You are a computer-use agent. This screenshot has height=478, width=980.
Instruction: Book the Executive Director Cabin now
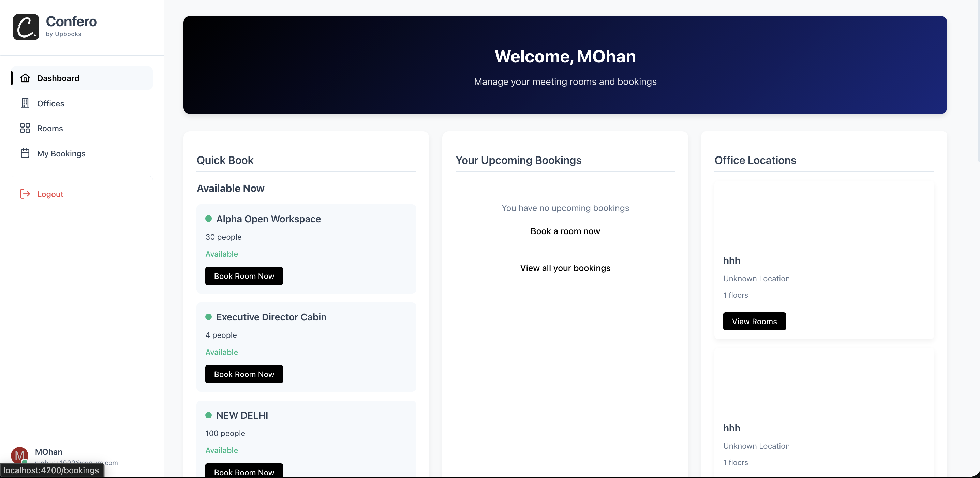(244, 374)
